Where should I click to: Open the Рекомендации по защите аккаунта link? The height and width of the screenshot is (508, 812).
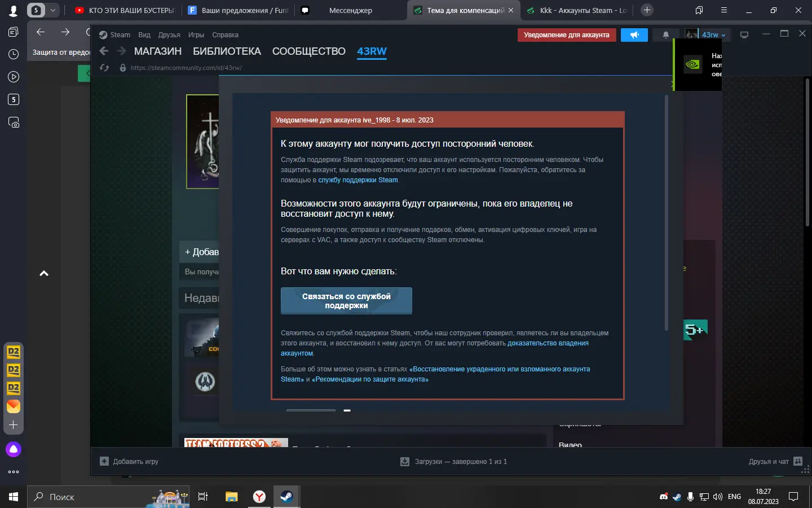click(370, 379)
